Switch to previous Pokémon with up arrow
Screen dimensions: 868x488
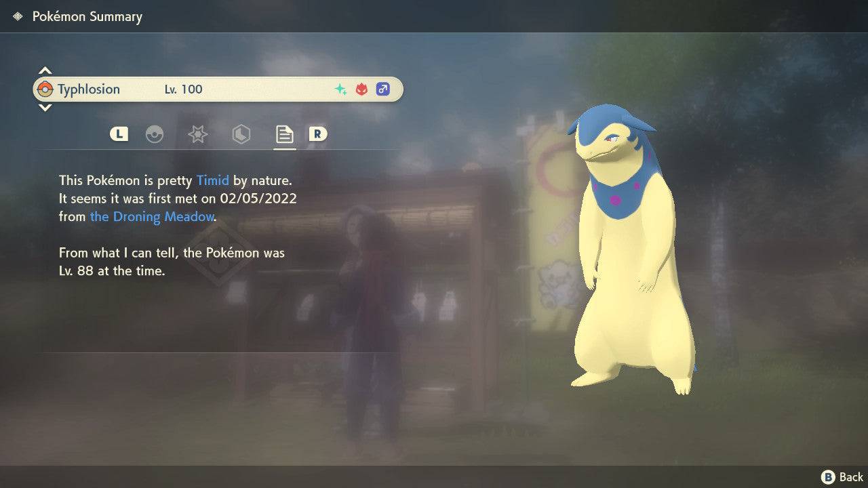(x=45, y=70)
